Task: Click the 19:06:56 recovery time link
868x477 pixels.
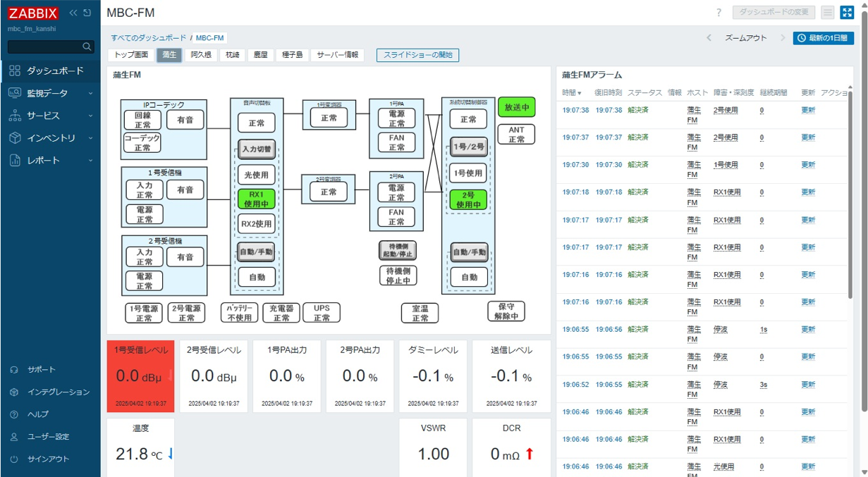Action: tap(609, 330)
